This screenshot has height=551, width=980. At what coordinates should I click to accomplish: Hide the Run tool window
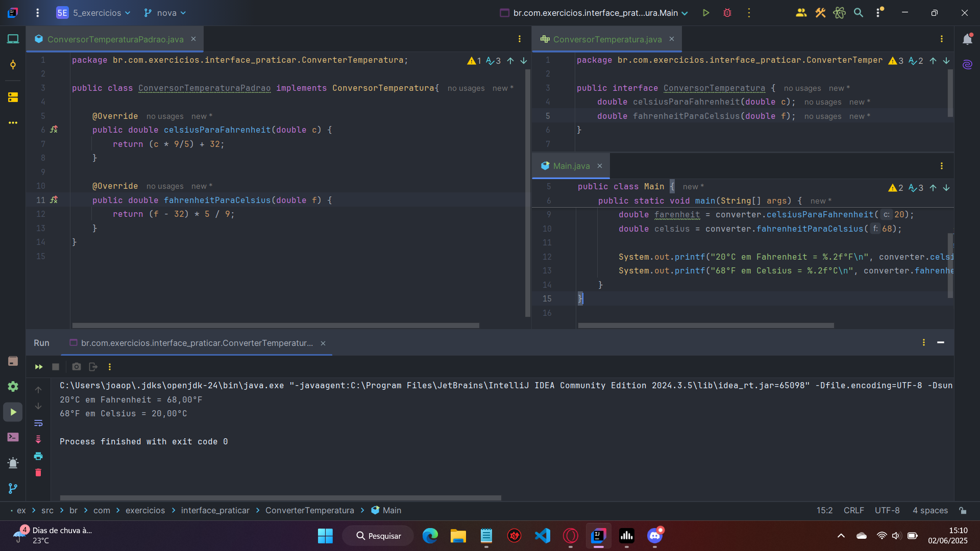tap(941, 342)
